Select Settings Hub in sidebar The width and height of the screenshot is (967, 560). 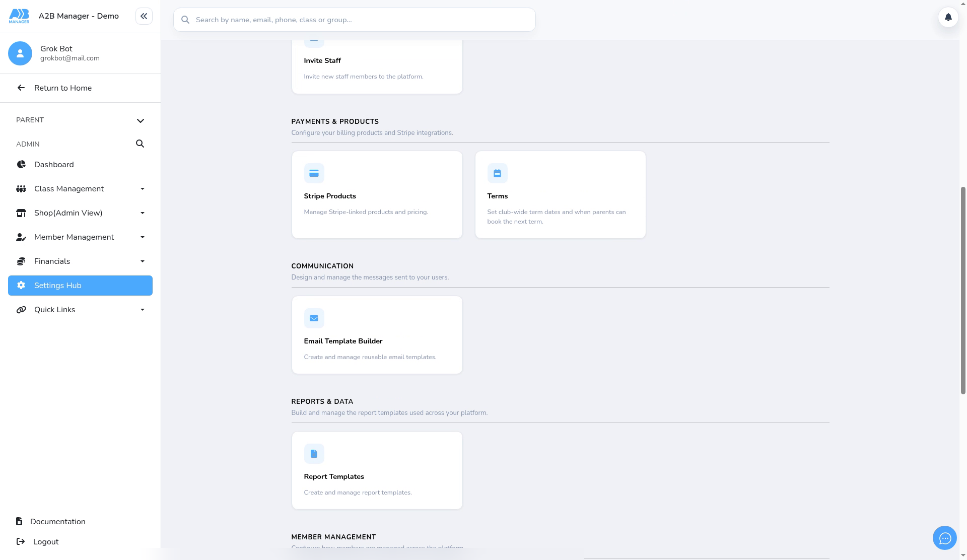click(x=80, y=286)
